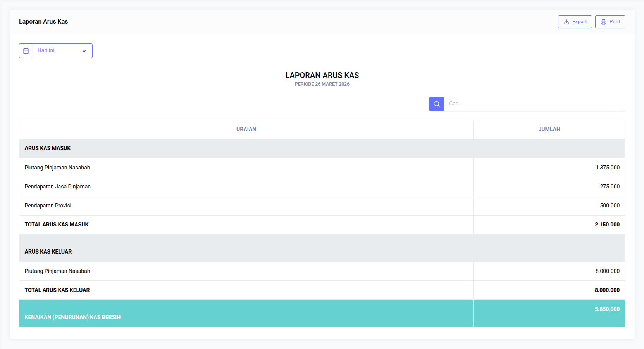Click the Print button

pyautogui.click(x=610, y=22)
